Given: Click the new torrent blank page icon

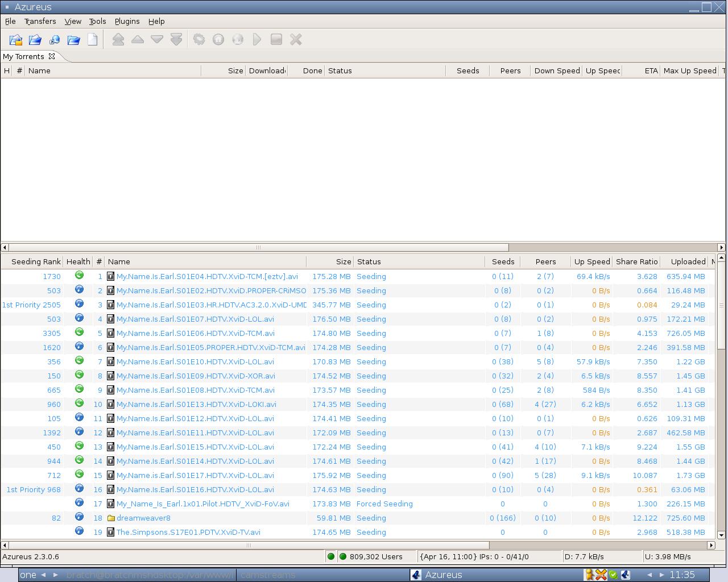Looking at the screenshot, I should pos(93,40).
